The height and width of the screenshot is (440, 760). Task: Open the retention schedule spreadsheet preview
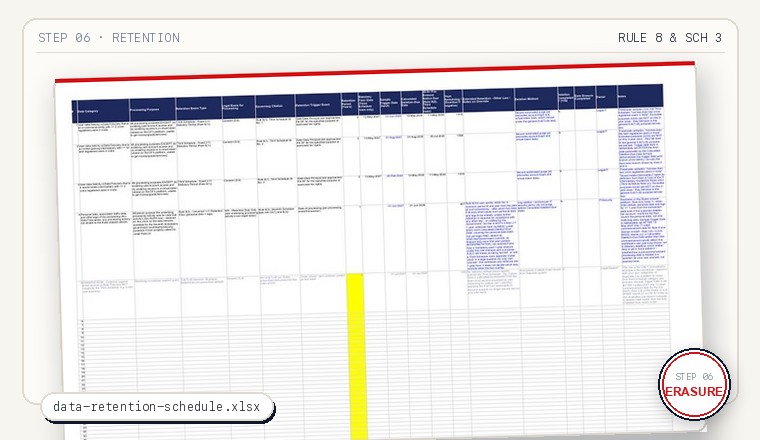click(378, 252)
